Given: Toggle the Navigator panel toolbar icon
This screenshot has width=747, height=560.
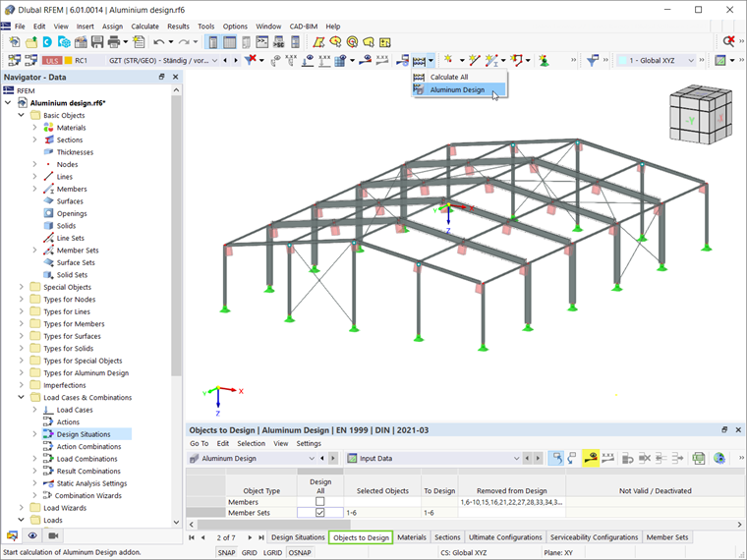Looking at the screenshot, I should pyautogui.click(x=213, y=42).
